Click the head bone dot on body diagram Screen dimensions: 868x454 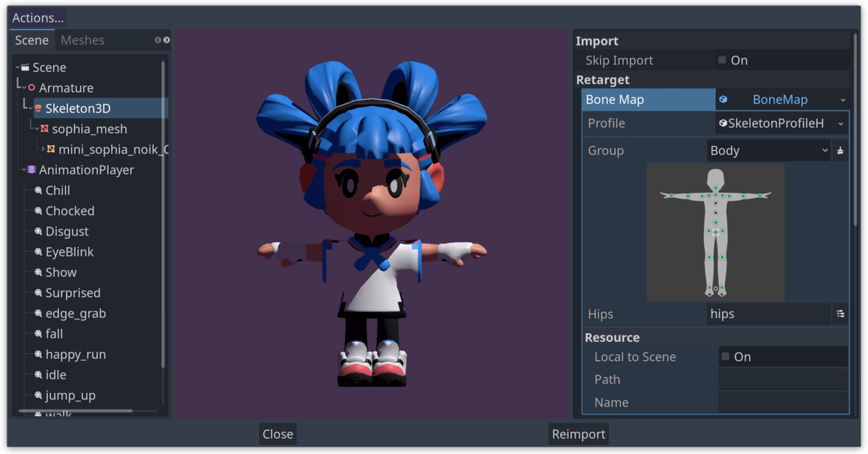(715, 188)
